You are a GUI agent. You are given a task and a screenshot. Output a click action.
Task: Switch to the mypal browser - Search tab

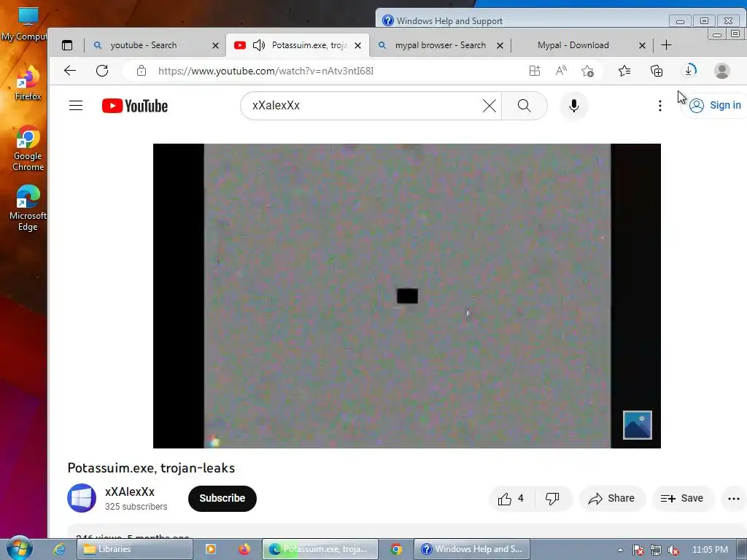click(x=440, y=45)
